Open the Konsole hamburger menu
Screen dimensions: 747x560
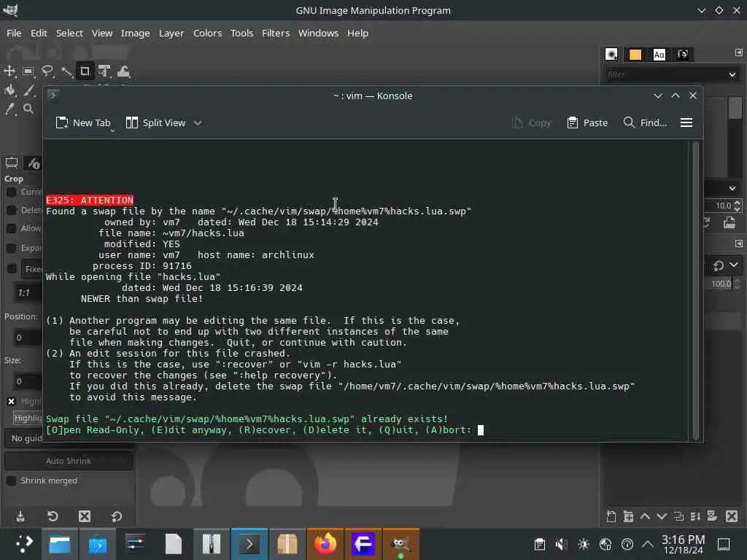[x=686, y=122]
